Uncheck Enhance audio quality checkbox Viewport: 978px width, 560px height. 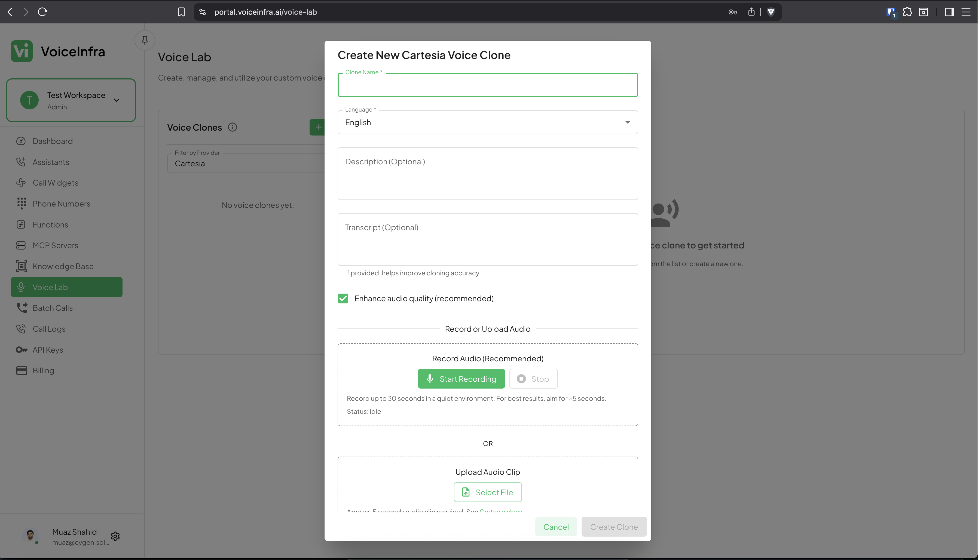[x=343, y=299]
